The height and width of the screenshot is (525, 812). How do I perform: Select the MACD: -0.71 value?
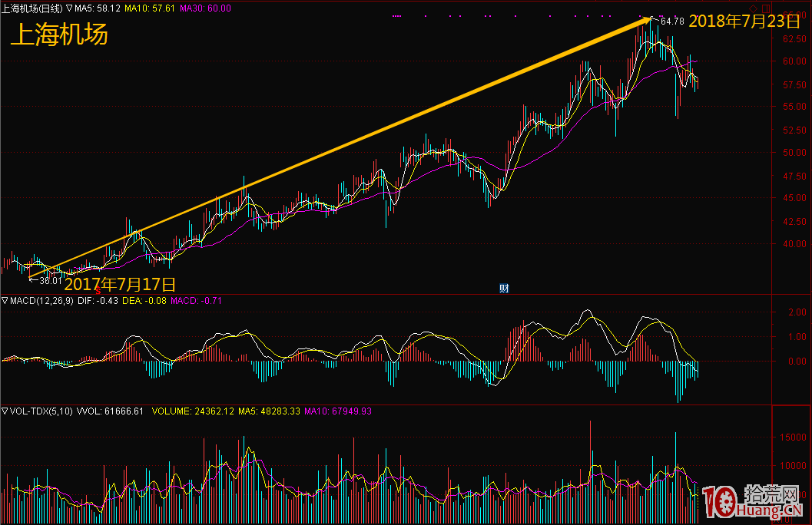pyautogui.click(x=196, y=301)
